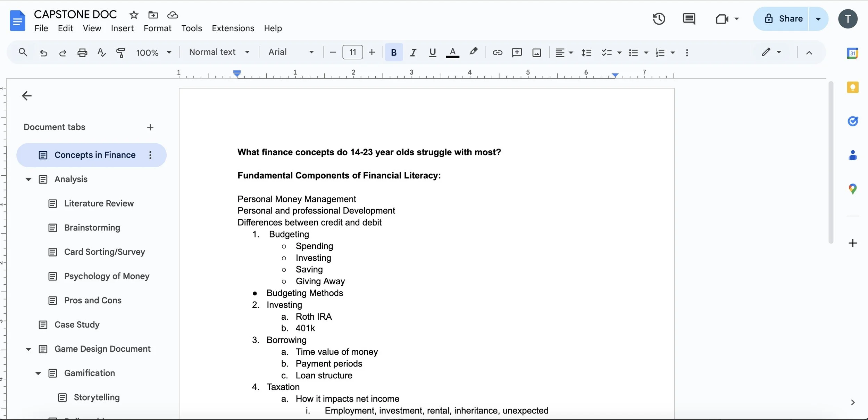Screen dimensions: 868x420
Task: Toggle italic text formatting
Action: point(413,52)
